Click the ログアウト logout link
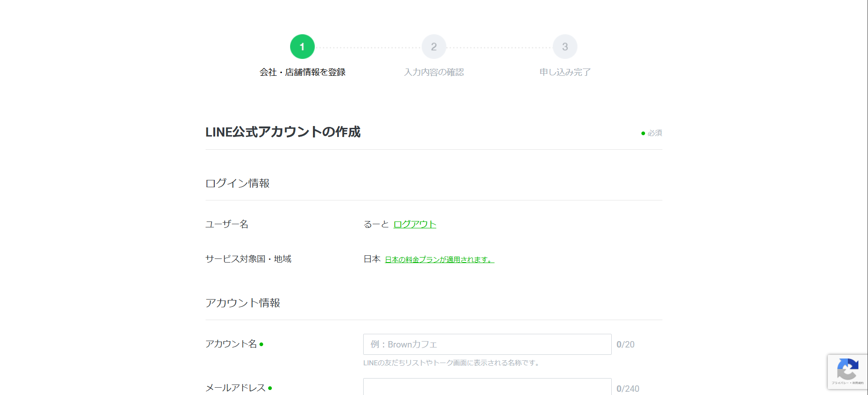This screenshot has width=868, height=395. [415, 224]
